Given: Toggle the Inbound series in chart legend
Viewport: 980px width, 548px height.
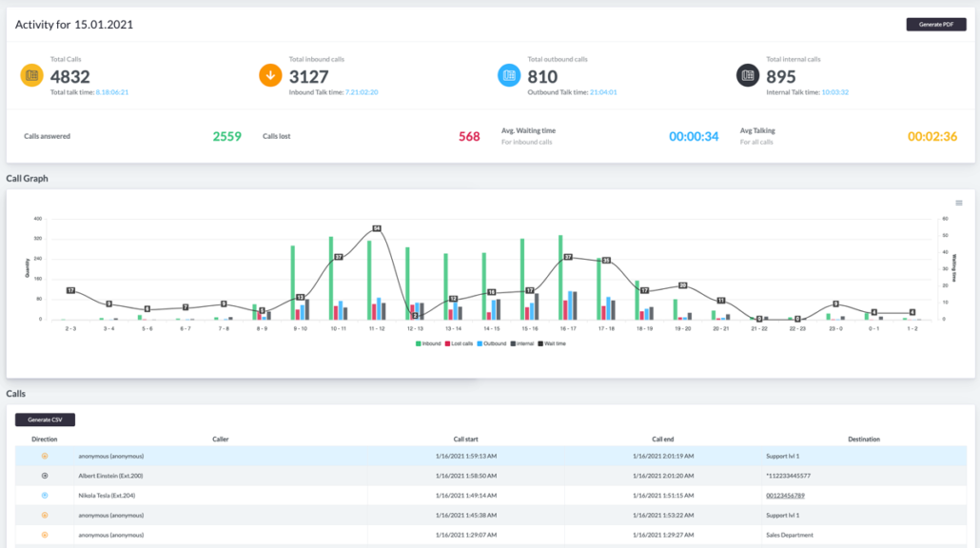Looking at the screenshot, I should tap(428, 343).
